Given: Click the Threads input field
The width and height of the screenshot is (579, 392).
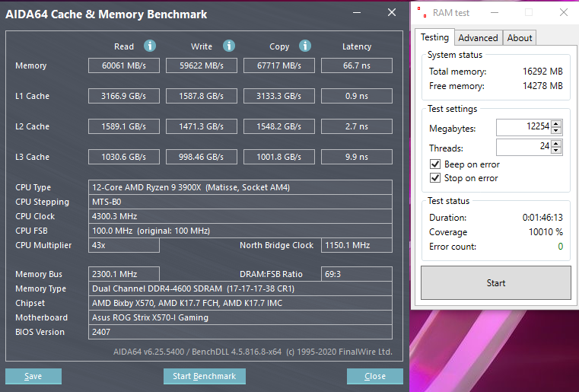Looking at the screenshot, I should point(523,147).
